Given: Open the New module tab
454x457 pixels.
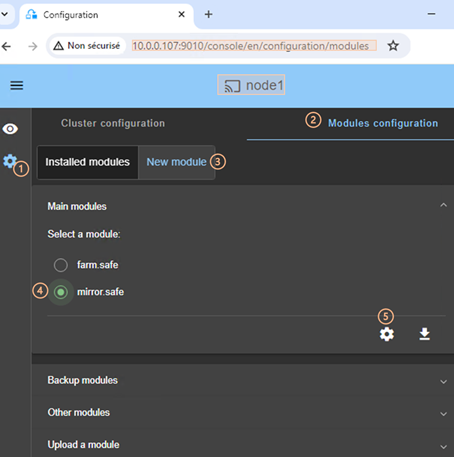Looking at the screenshot, I should [x=176, y=162].
